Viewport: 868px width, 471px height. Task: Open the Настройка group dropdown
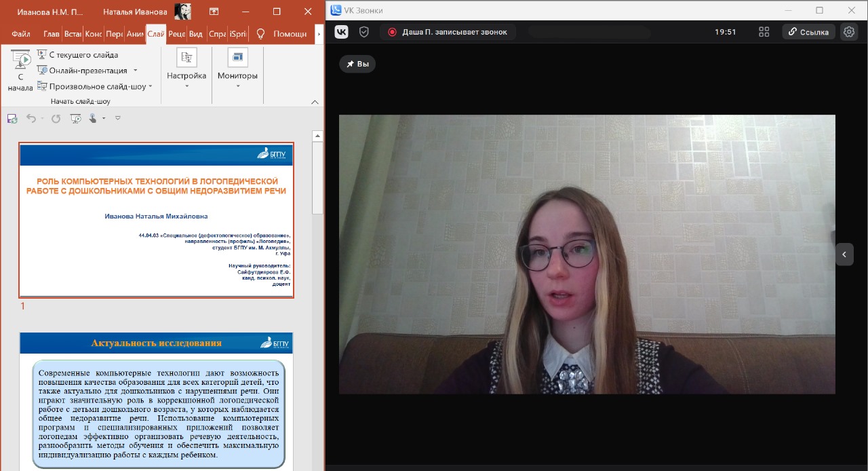coord(186,76)
